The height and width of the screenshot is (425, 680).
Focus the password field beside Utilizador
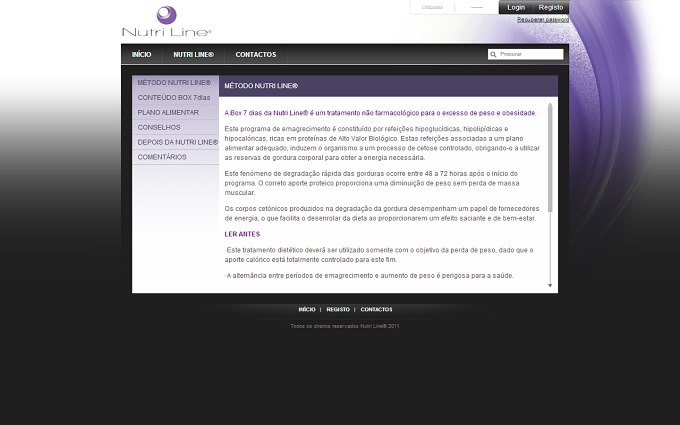click(x=477, y=7)
